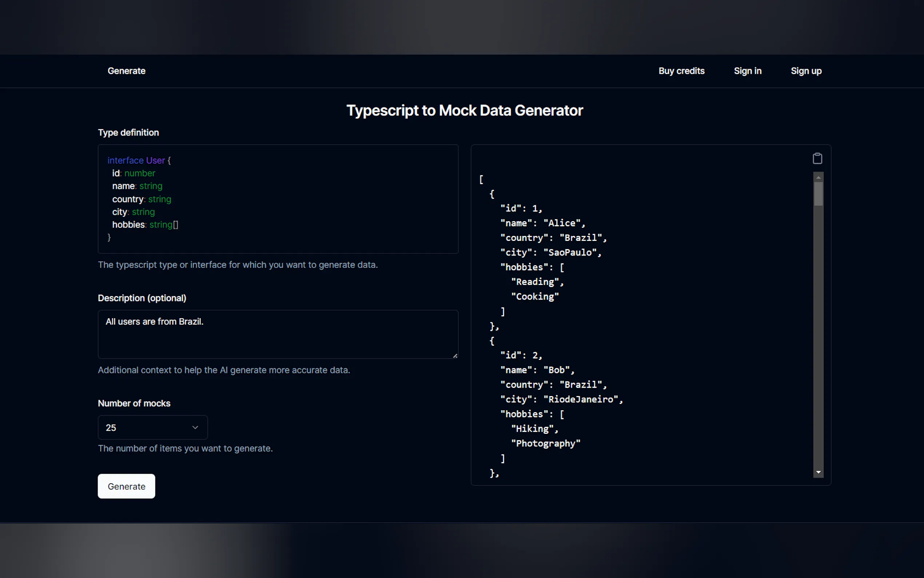Open the Sign in page
Image resolution: width=924 pixels, height=578 pixels.
[747, 71]
